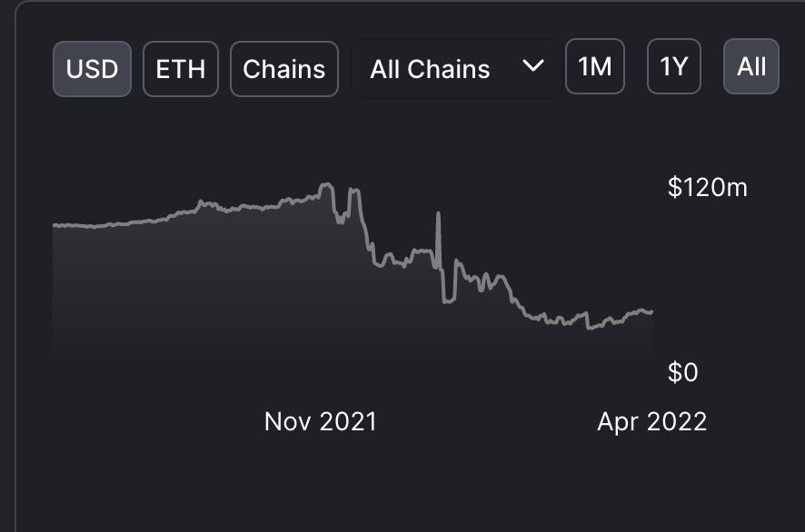Click the Apr 2022 x-axis label

click(651, 421)
